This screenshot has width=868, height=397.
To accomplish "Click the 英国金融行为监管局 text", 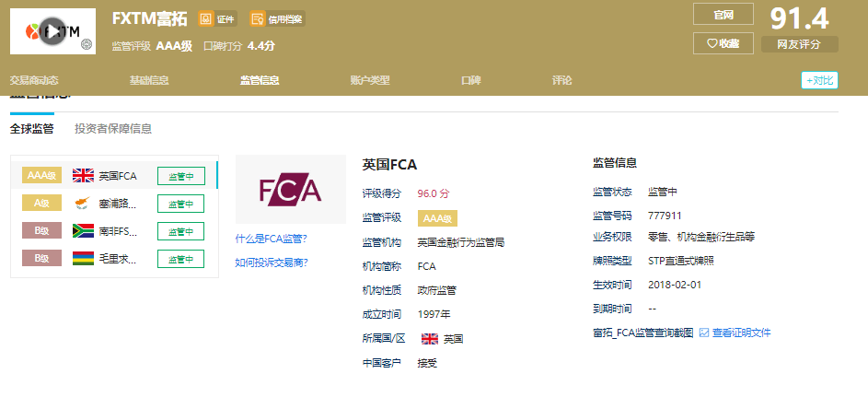I will click(x=461, y=242).
